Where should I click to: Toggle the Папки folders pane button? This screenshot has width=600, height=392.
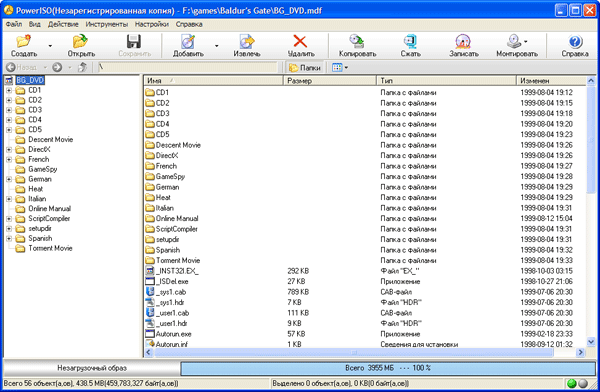[305, 68]
